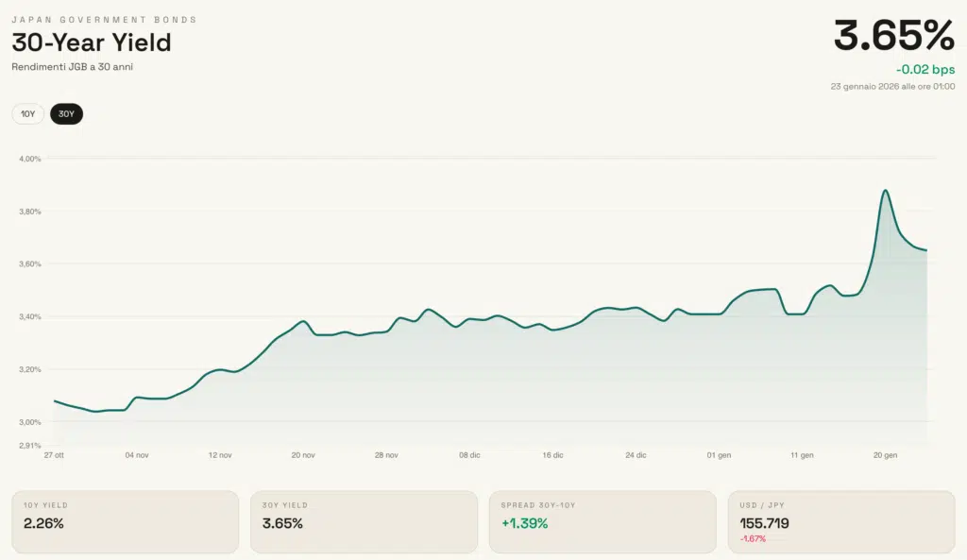Select the 24 dic axis marker

(636, 455)
